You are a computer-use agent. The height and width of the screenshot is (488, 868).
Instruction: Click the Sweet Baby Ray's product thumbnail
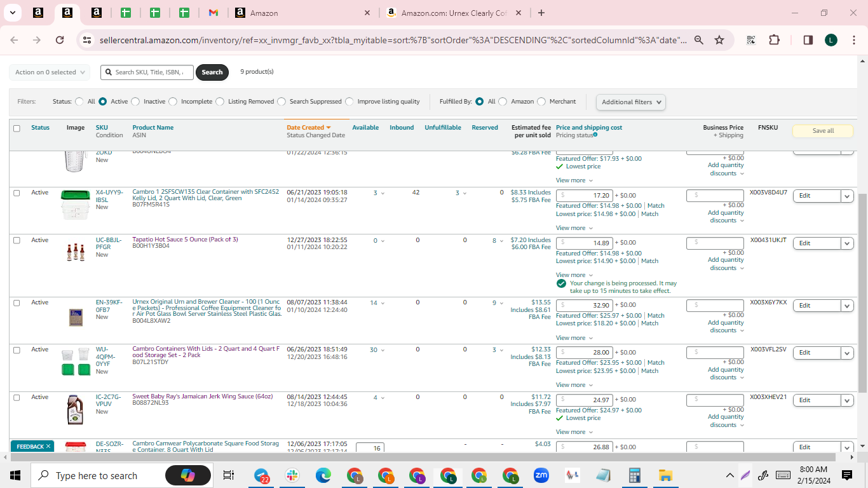[75, 410]
